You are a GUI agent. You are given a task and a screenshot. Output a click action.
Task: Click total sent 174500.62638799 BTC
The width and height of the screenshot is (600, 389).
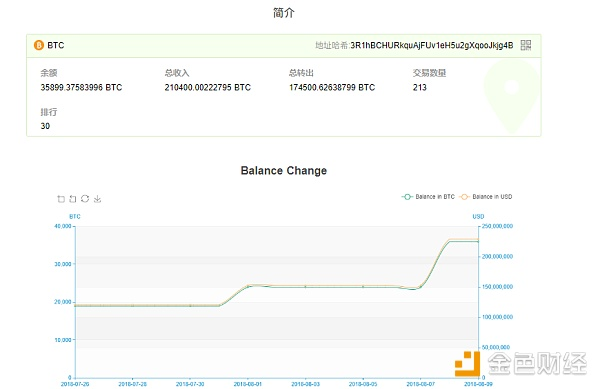332,88
